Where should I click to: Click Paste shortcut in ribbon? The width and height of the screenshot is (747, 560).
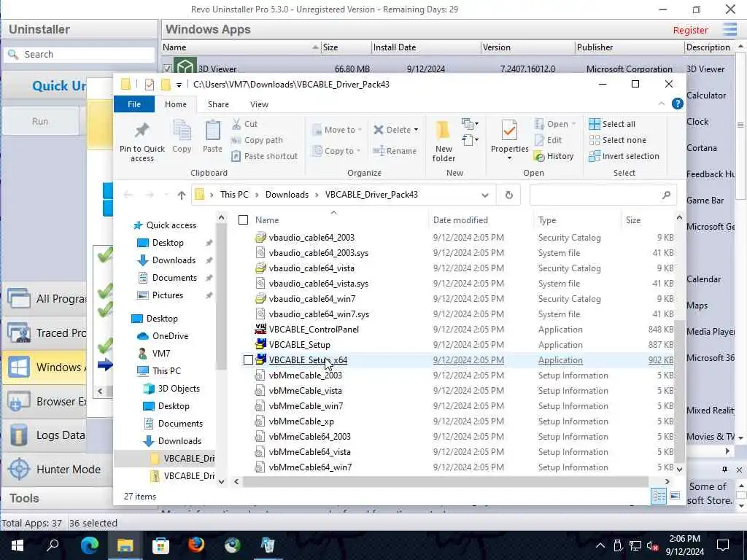264,156
